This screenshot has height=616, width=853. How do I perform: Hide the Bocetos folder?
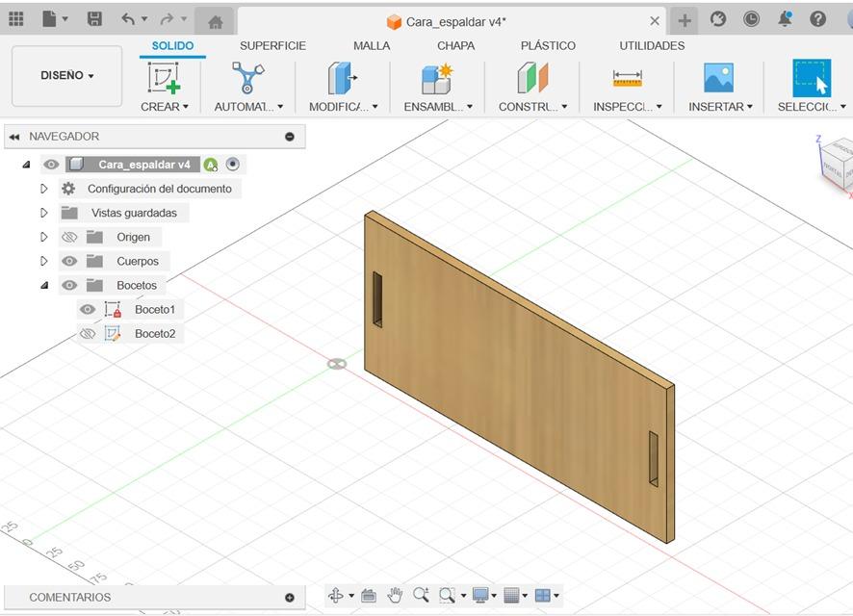[x=69, y=285]
